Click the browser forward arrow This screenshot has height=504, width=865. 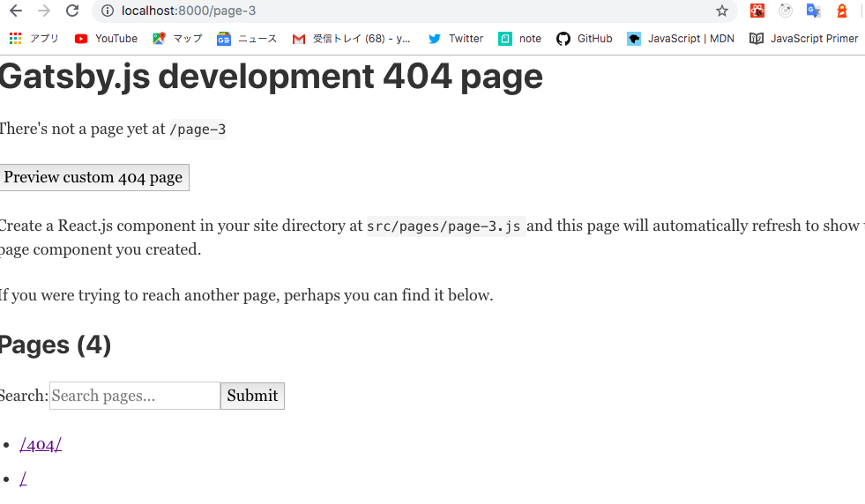(44, 11)
